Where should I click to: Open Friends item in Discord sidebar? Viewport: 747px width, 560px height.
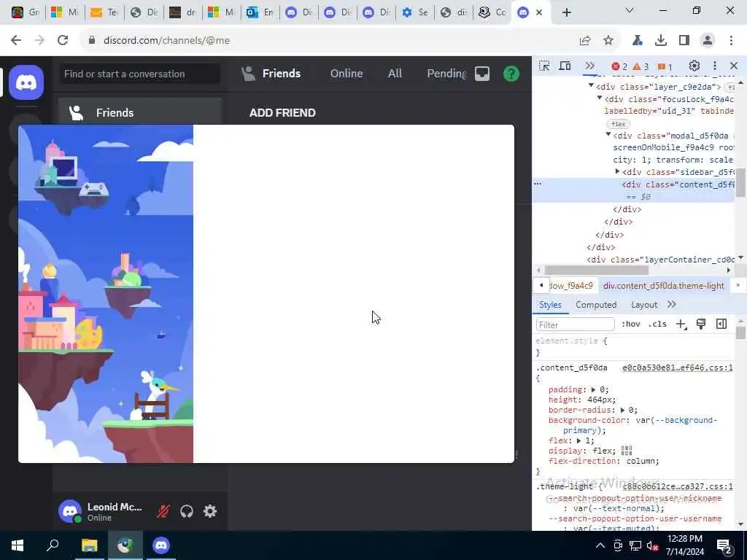[140, 112]
